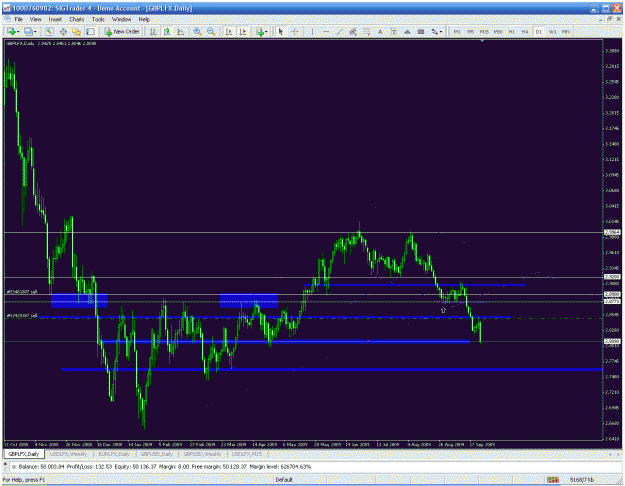Open the Help menu
The height and width of the screenshot is (486, 625).
(144, 19)
